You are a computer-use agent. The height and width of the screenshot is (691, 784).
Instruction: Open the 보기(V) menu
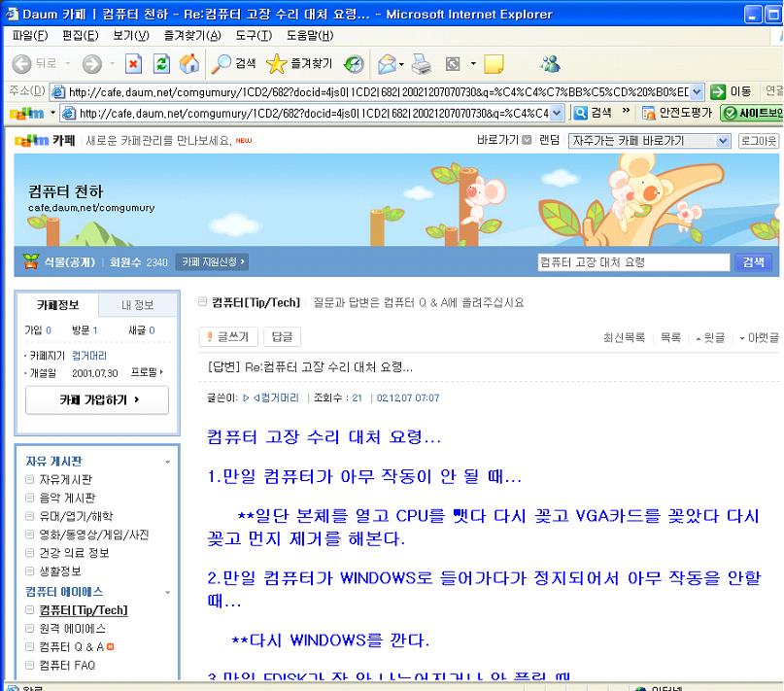click(x=130, y=36)
